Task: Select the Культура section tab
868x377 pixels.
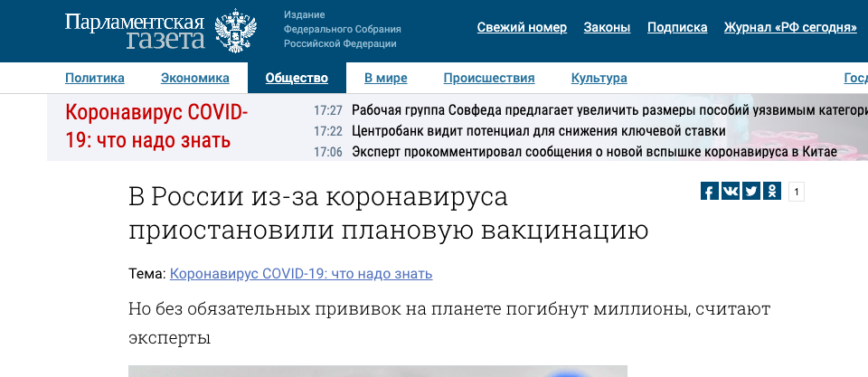Action: [x=599, y=78]
